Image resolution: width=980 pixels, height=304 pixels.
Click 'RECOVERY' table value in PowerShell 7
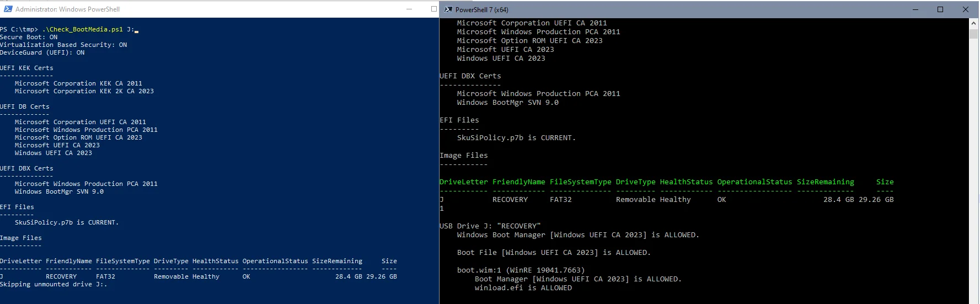pos(510,199)
